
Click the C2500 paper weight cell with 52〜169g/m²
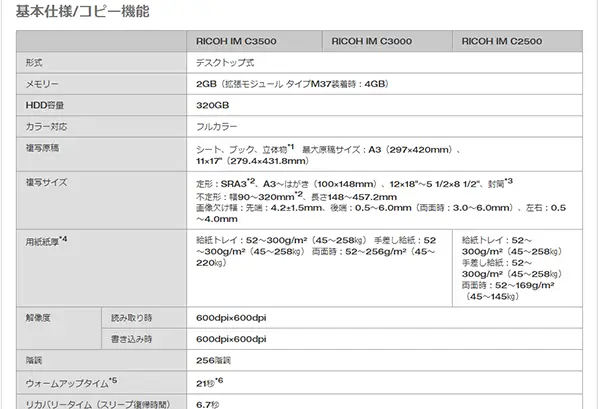click(517, 268)
